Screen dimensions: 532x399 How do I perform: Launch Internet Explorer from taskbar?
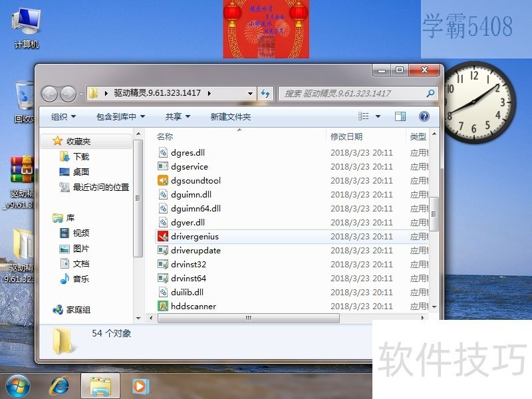click(60, 386)
